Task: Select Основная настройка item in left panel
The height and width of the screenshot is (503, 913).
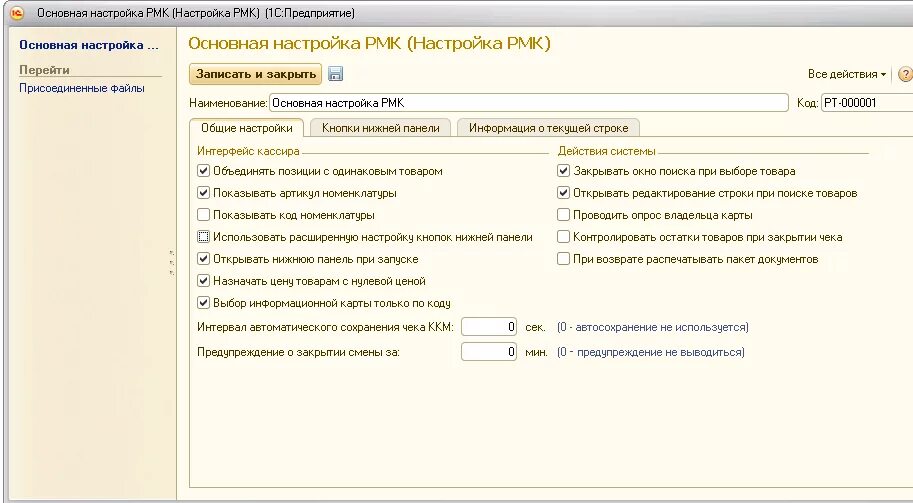Action: click(89, 45)
